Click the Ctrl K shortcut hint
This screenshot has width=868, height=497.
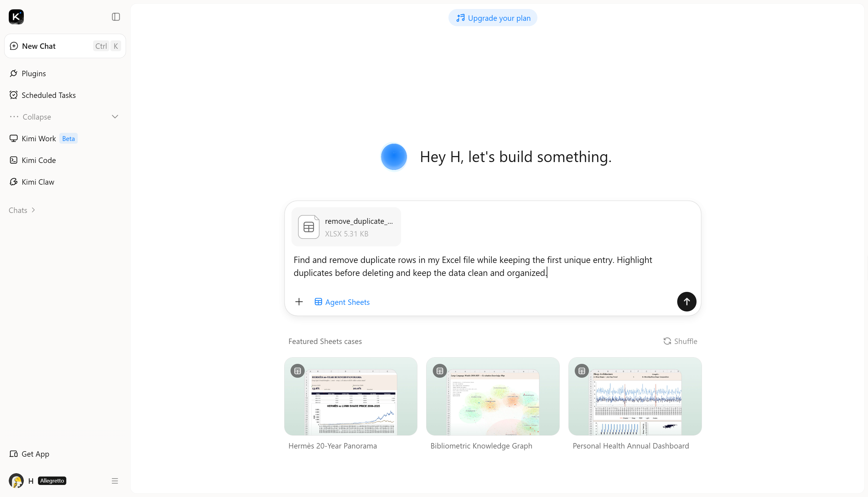tap(107, 46)
